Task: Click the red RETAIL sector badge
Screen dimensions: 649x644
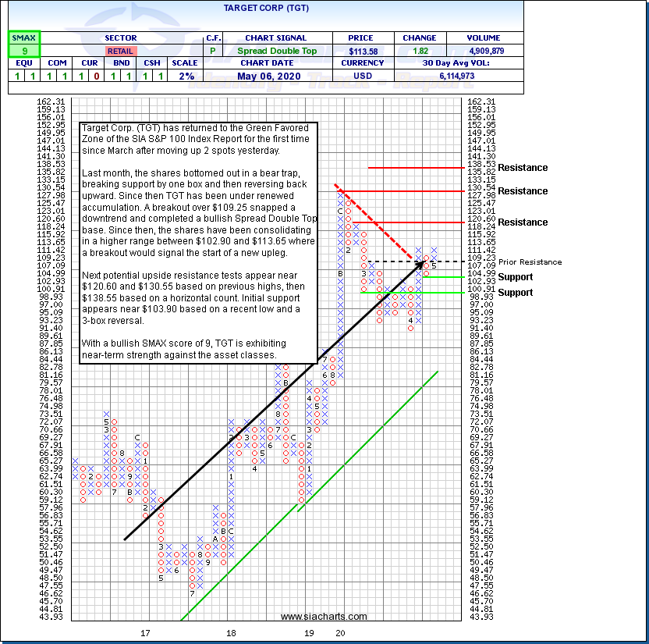Action: tap(120, 51)
